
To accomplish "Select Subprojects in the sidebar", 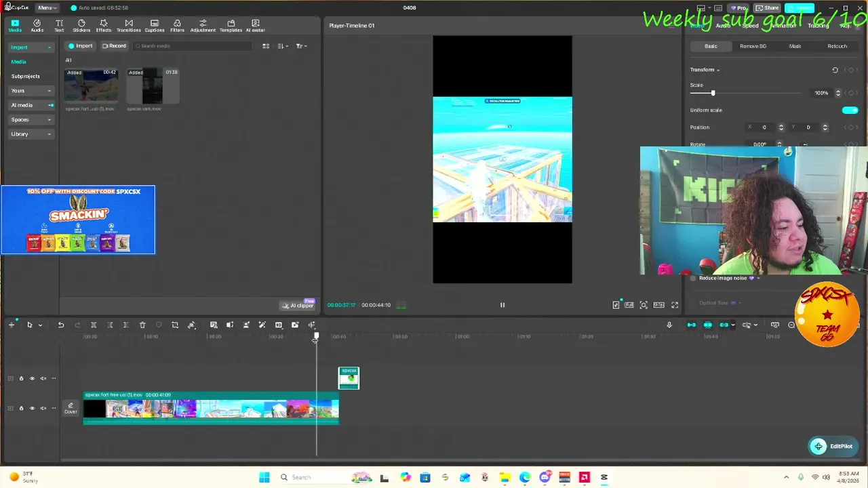I will (x=25, y=77).
